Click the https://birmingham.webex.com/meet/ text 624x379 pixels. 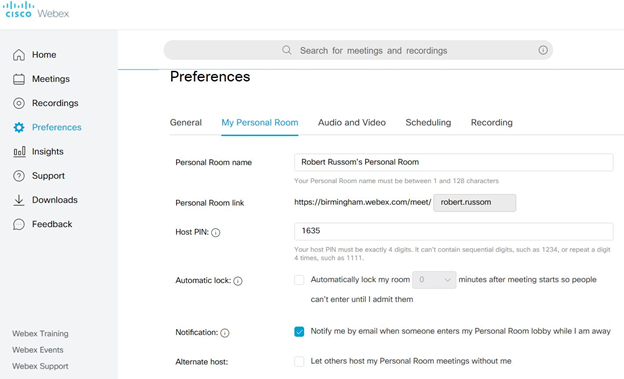363,202
